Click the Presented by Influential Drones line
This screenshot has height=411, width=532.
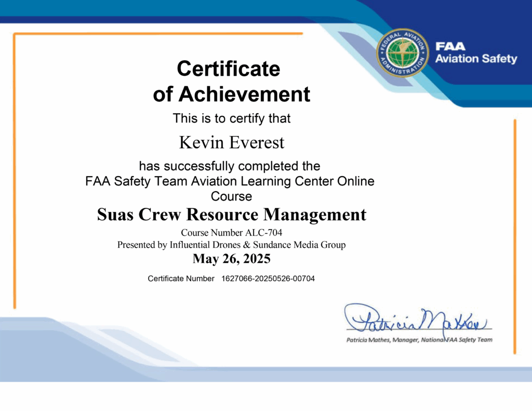coord(231,245)
